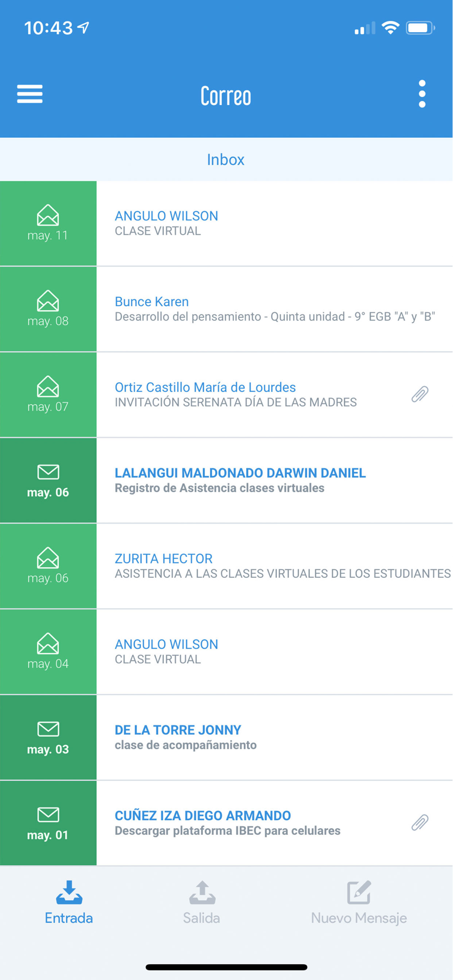453x980 pixels.
Task: Tap the unread envelope icon dated may. 03
Action: click(x=48, y=729)
